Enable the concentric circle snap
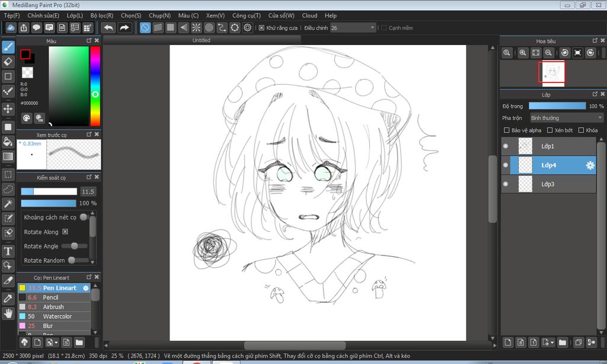This screenshot has height=364, width=607. pyautogui.click(x=209, y=28)
